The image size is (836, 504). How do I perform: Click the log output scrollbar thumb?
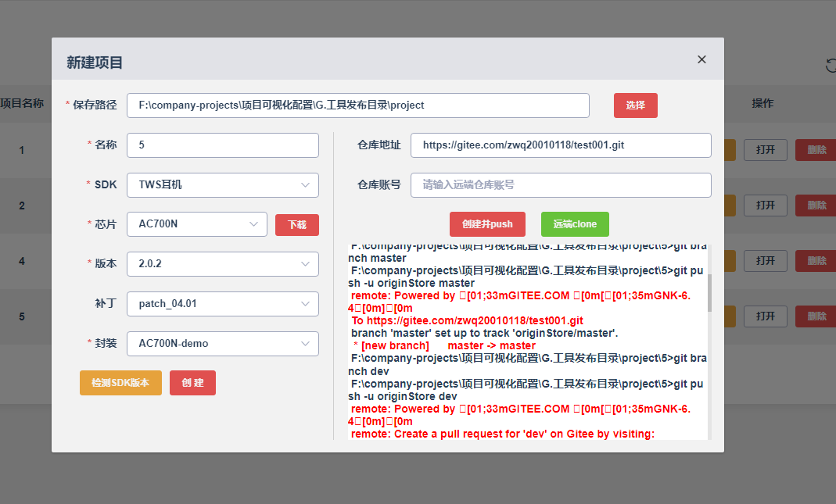click(x=709, y=293)
